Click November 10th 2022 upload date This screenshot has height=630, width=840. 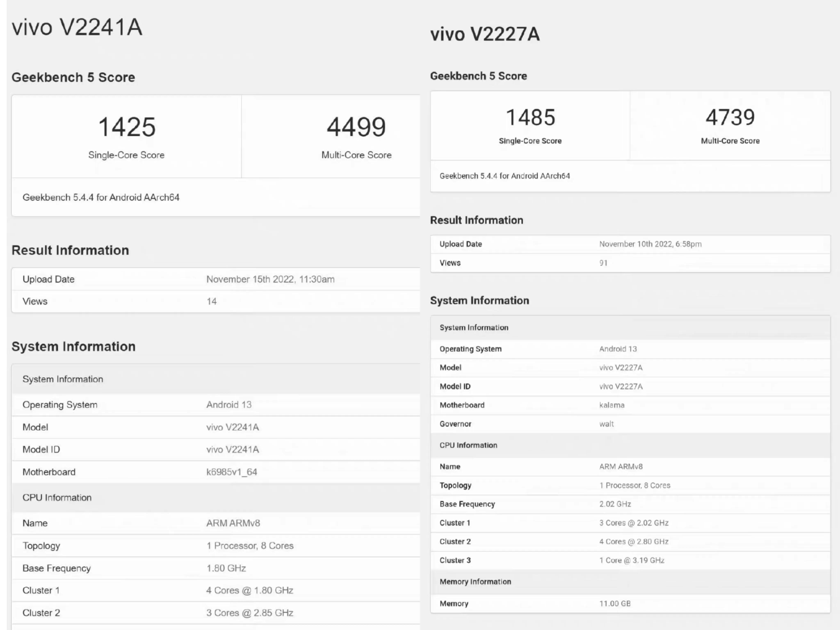pos(650,244)
